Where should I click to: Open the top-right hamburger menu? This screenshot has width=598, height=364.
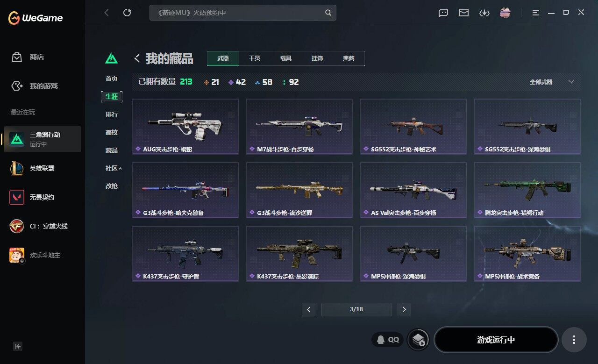click(536, 13)
